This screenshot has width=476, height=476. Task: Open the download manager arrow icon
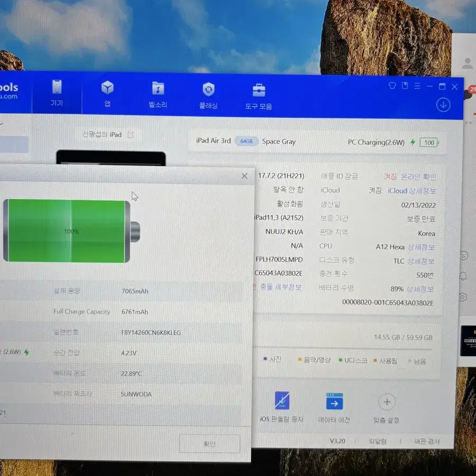coord(443,105)
